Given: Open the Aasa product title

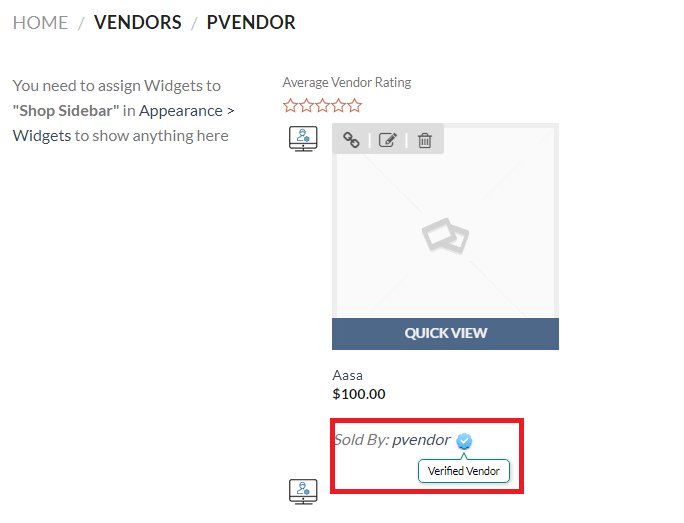Looking at the screenshot, I should click(348, 375).
